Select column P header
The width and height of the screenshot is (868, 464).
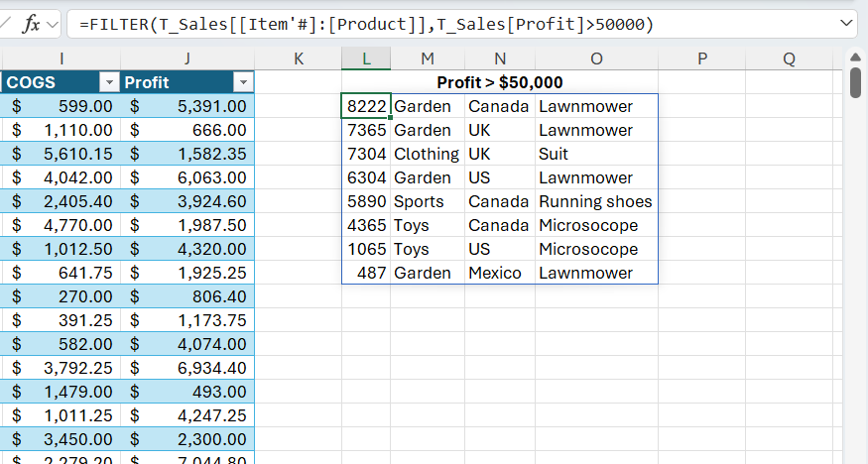[702, 58]
